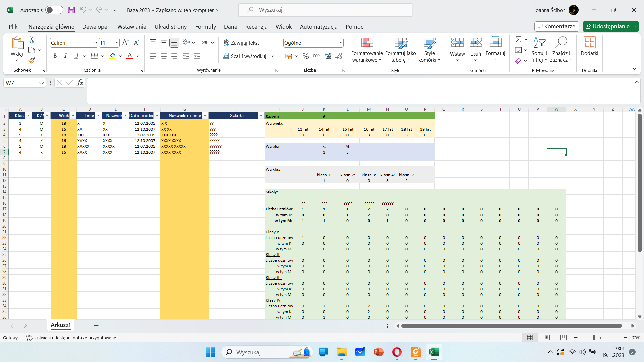Screen dimensions: 644x362
Task: Toggle Zawijaj tekst wrapping
Action: click(241, 43)
